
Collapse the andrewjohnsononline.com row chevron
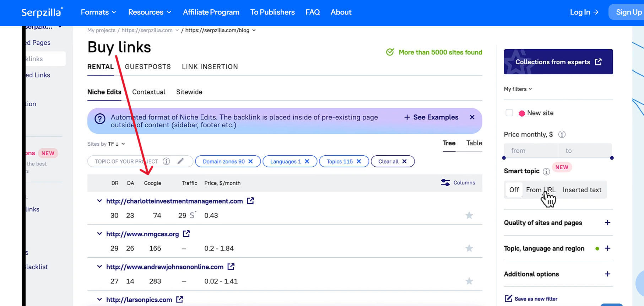[99, 267]
